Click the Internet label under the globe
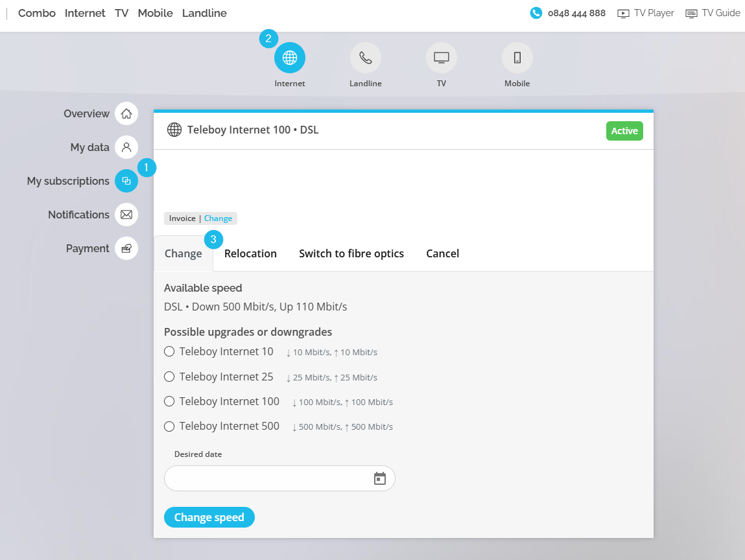This screenshot has width=745, height=560. (x=289, y=84)
